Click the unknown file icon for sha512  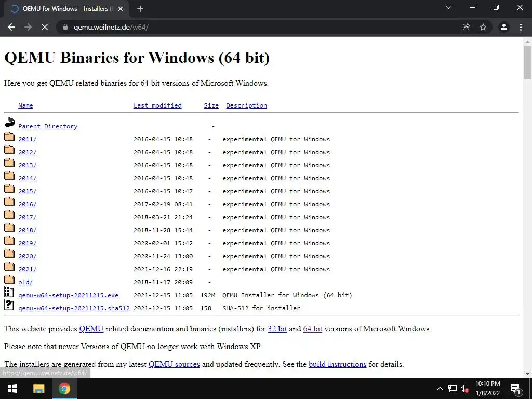(9, 304)
